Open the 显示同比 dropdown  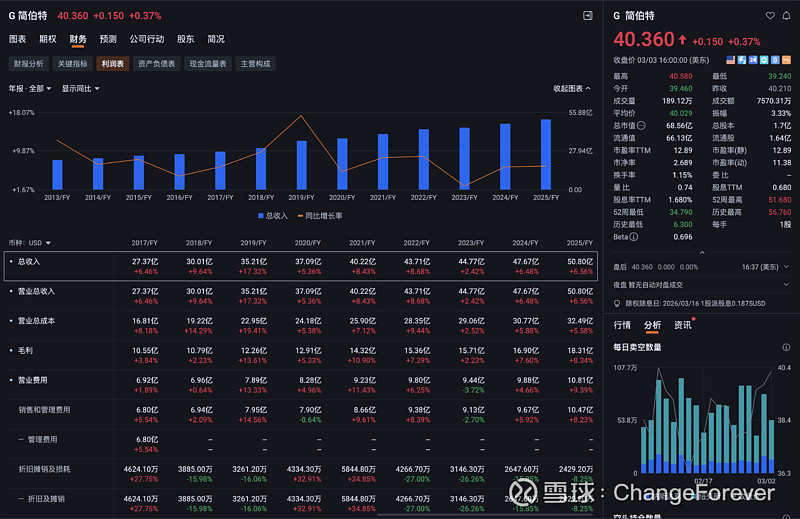pos(81,89)
